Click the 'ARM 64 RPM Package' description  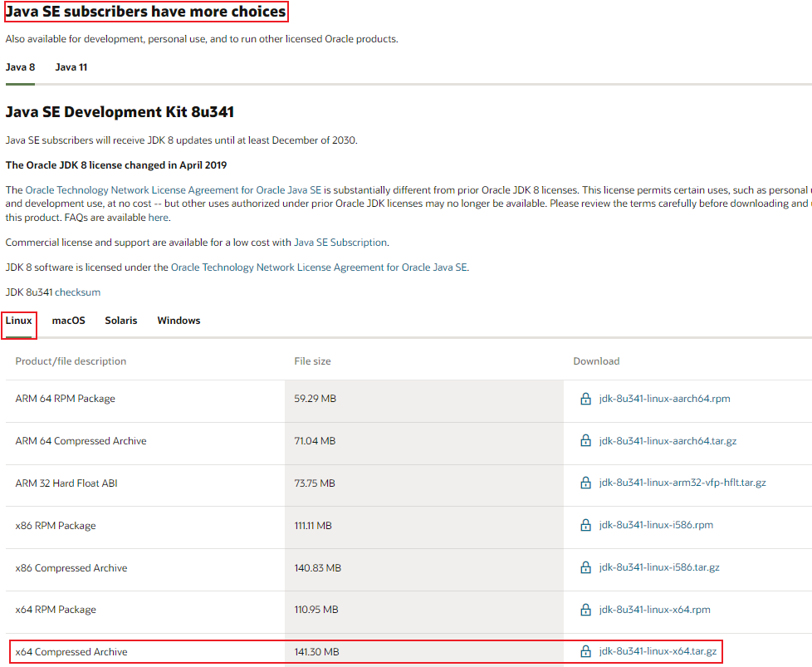point(66,399)
